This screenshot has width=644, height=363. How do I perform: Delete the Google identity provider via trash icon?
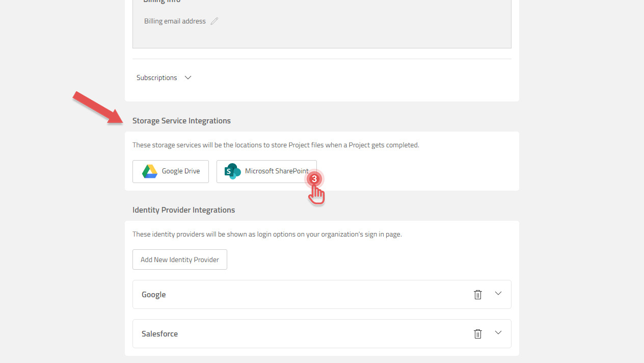(477, 294)
